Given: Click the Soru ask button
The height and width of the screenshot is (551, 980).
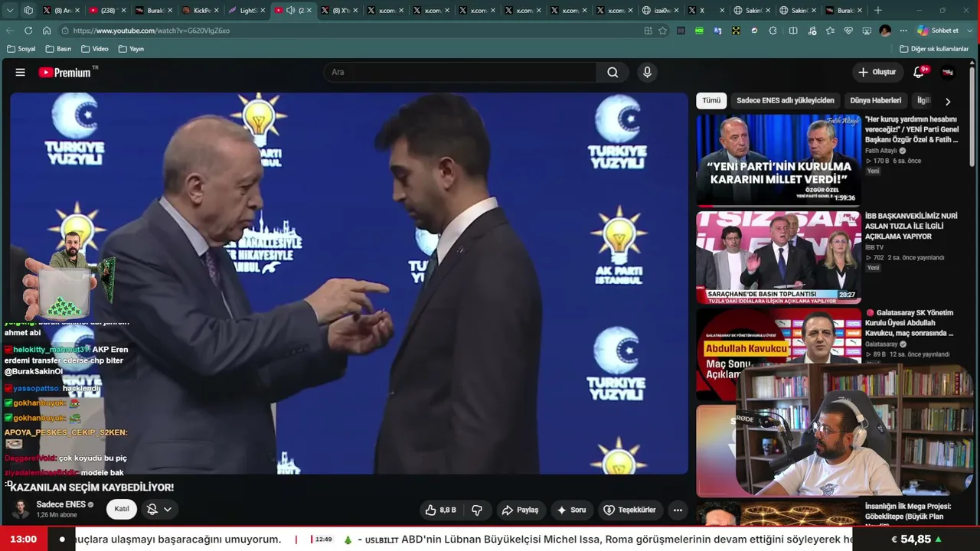Looking at the screenshot, I should pyautogui.click(x=571, y=510).
